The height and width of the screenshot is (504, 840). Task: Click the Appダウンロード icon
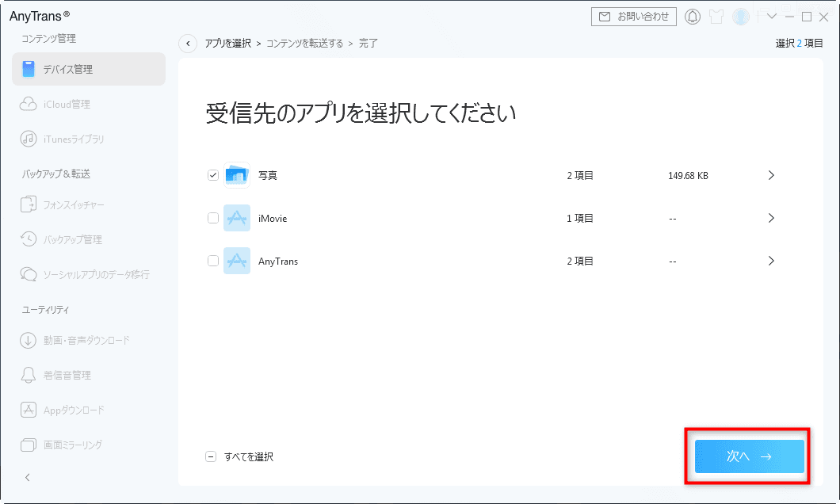(29, 410)
